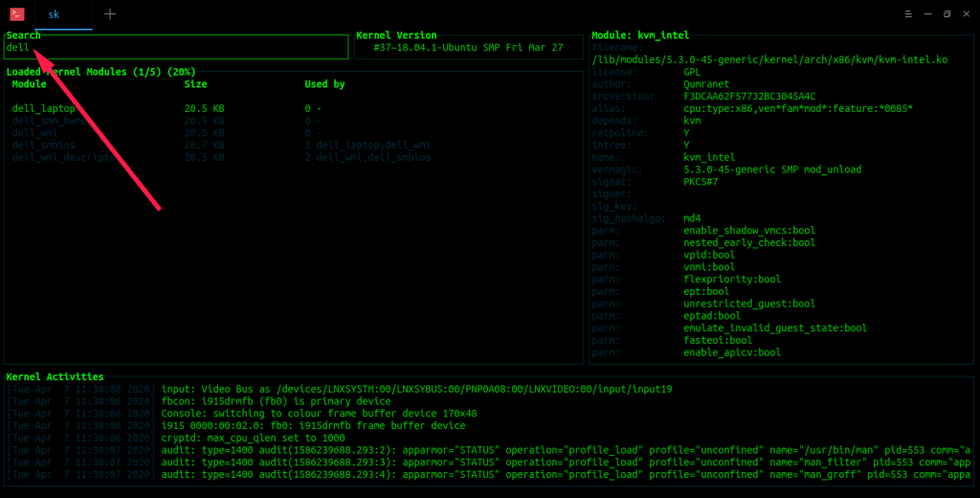Viewport: 980px width, 498px height.
Task: Click the author value Qumranet
Action: point(706,84)
